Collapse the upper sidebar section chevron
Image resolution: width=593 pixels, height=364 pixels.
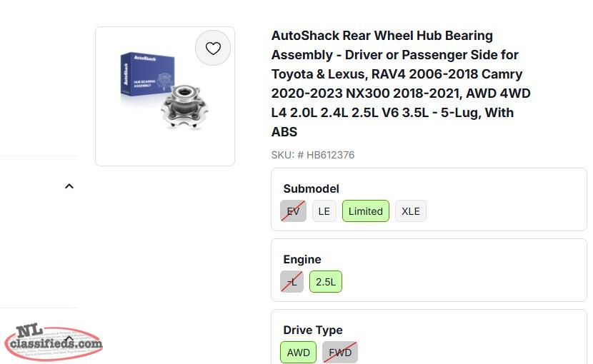click(x=69, y=186)
